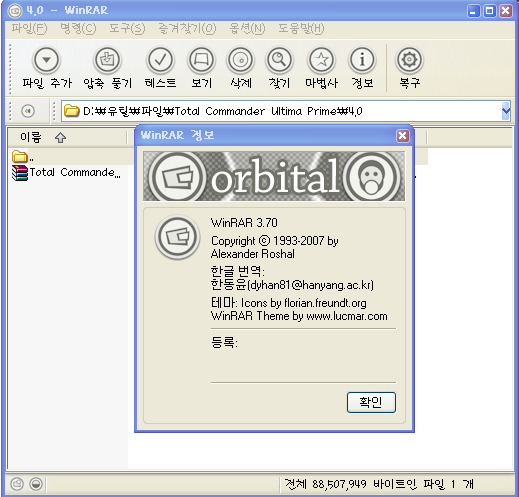Select the parent folder '..' entry
Screen dimensions: 519x497
(23, 156)
